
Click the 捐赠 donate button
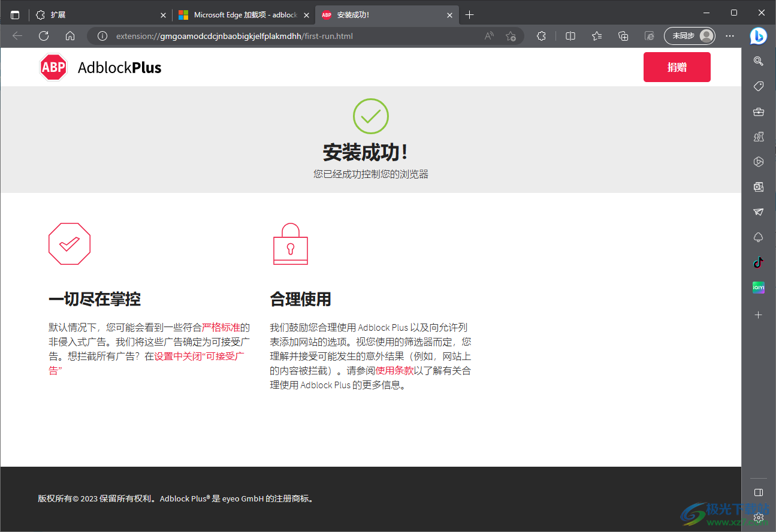[x=677, y=67]
